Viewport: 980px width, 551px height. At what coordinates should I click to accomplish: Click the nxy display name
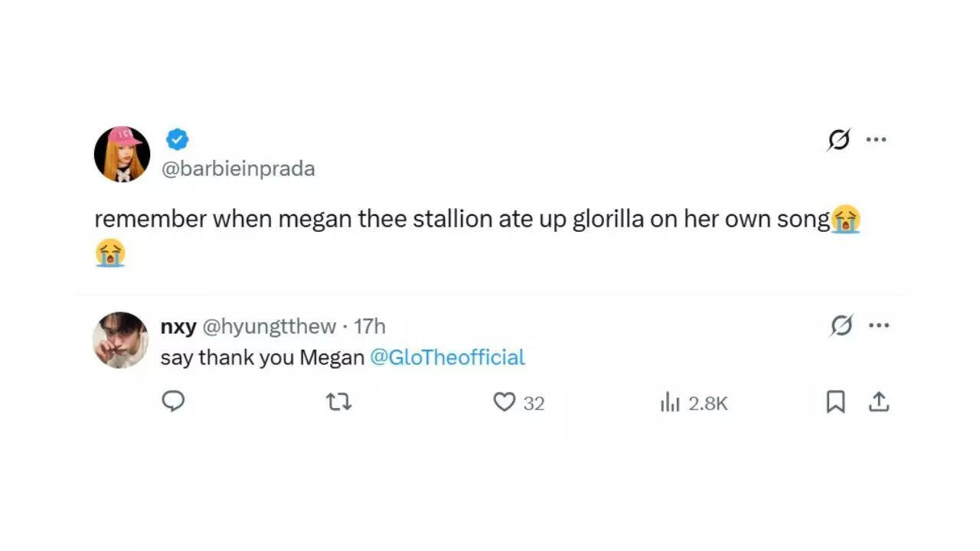tap(179, 325)
